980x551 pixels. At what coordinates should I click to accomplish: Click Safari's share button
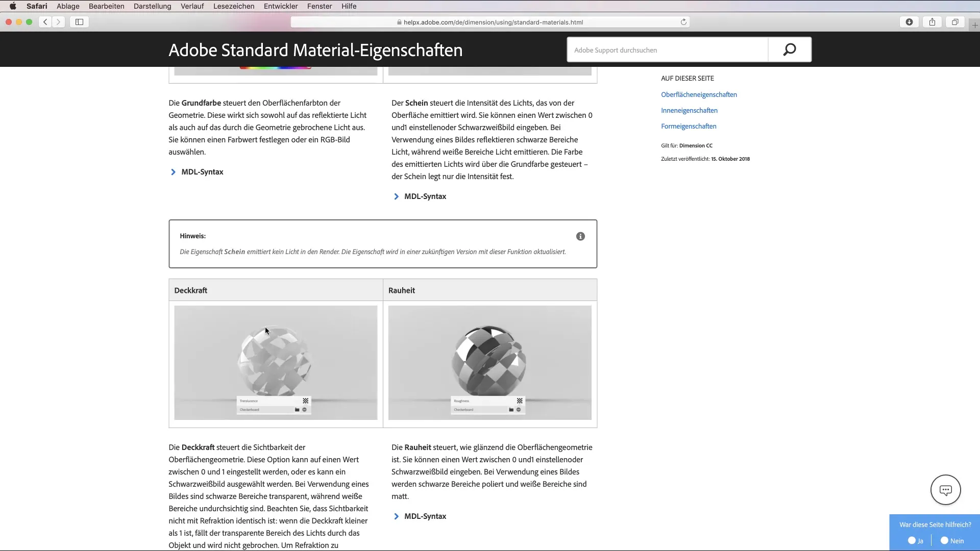pyautogui.click(x=932, y=22)
